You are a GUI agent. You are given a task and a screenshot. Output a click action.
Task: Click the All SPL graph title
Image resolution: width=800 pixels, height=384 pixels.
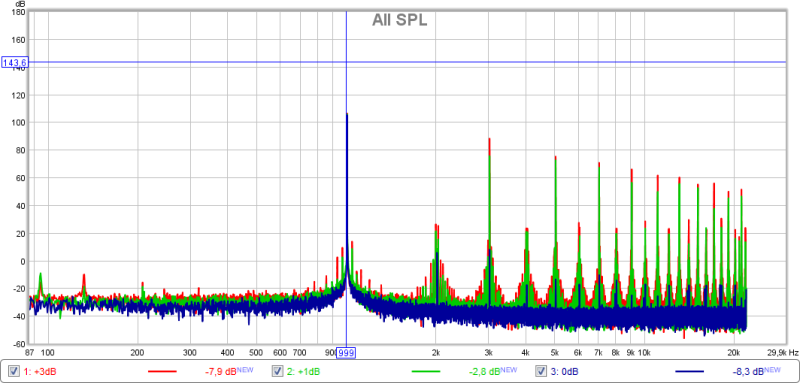pyautogui.click(x=399, y=20)
